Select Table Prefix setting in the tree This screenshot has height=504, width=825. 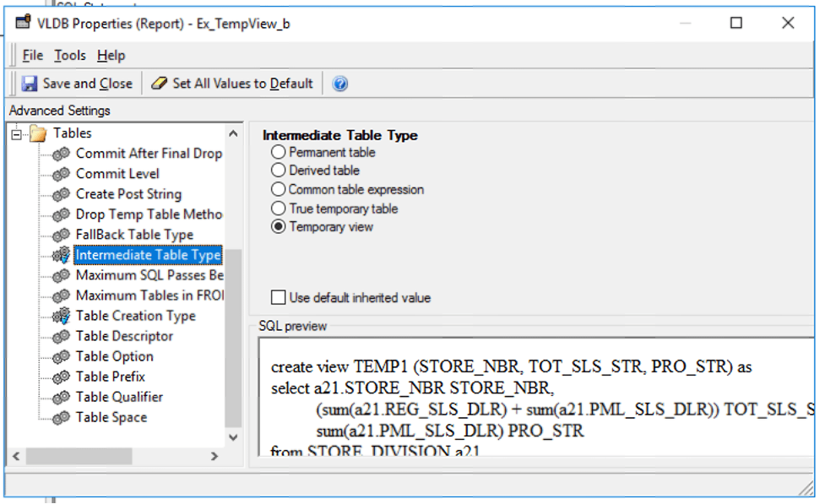pyautogui.click(x=111, y=377)
